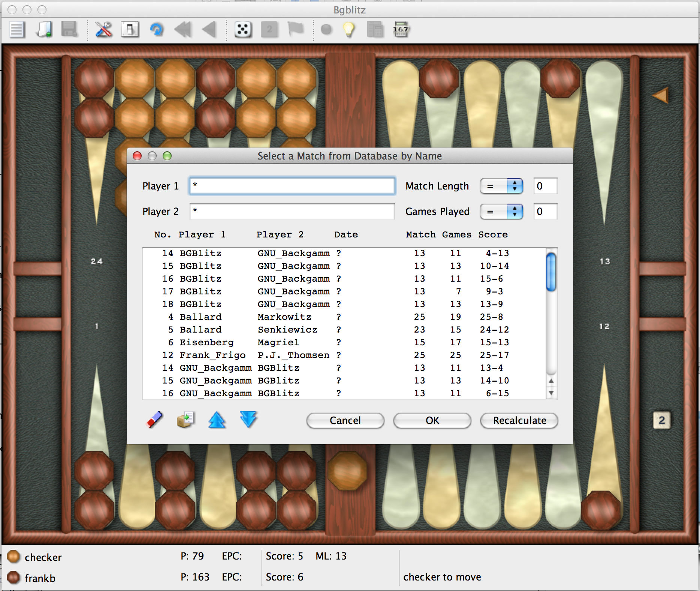The width and height of the screenshot is (700, 591).
Task: Close the Select a Match dialog
Action: [x=137, y=156]
